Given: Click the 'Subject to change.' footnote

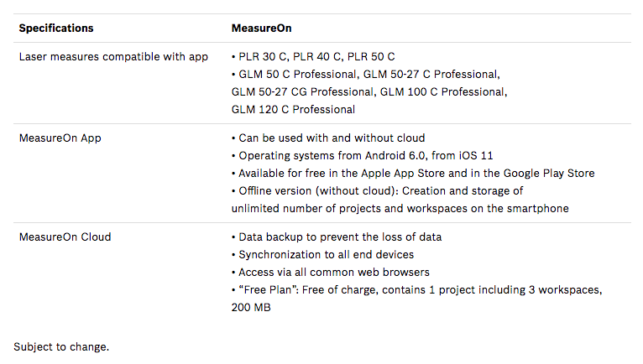Looking at the screenshot, I should [61, 346].
